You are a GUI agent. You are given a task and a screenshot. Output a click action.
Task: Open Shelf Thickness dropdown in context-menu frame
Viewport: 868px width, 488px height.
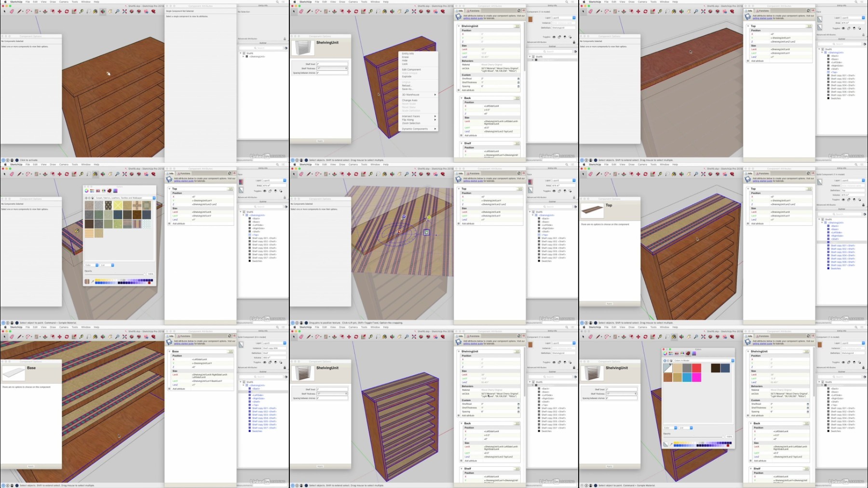tap(332, 69)
